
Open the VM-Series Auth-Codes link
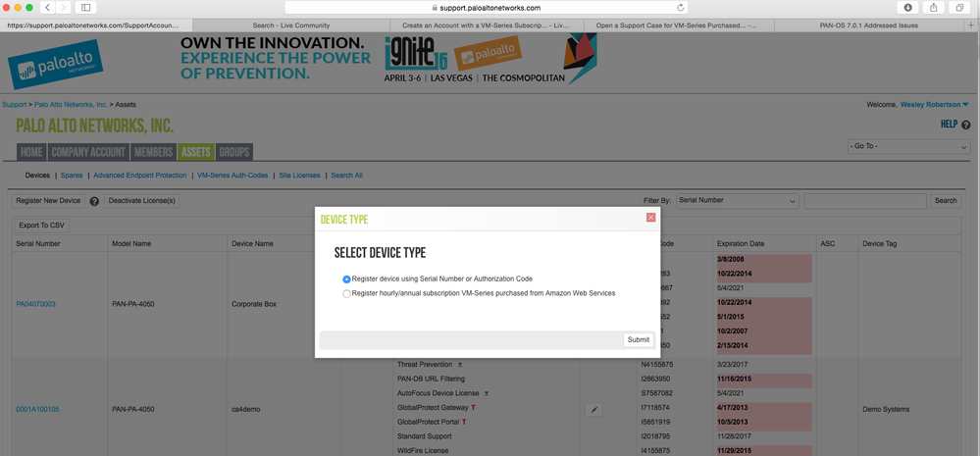click(x=232, y=176)
